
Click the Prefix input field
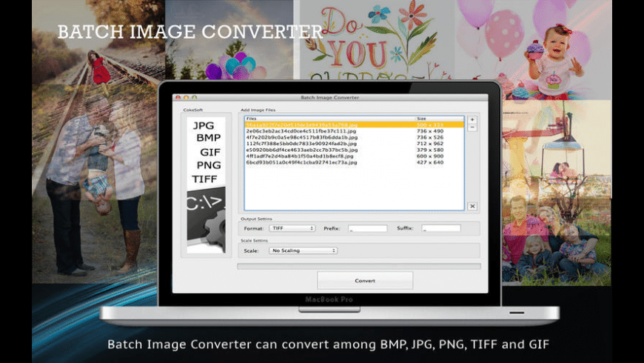coord(368,228)
